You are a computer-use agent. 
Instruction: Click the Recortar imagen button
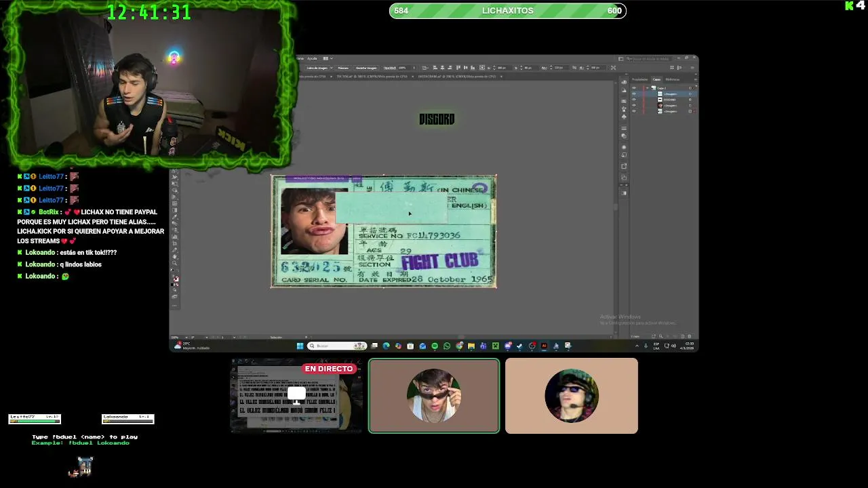click(x=366, y=68)
